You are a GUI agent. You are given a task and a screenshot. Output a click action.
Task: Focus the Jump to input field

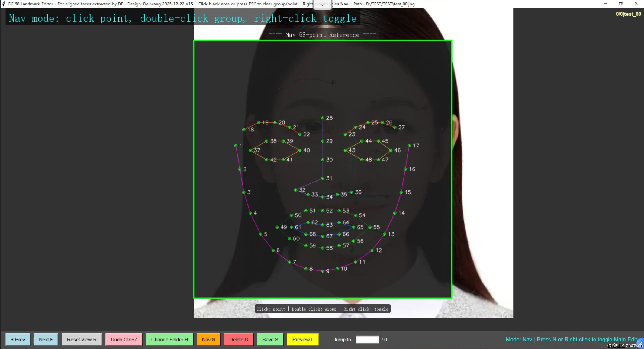click(x=367, y=340)
